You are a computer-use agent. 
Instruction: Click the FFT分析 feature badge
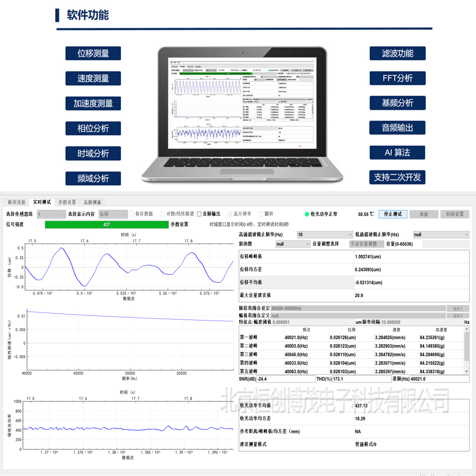tap(398, 78)
